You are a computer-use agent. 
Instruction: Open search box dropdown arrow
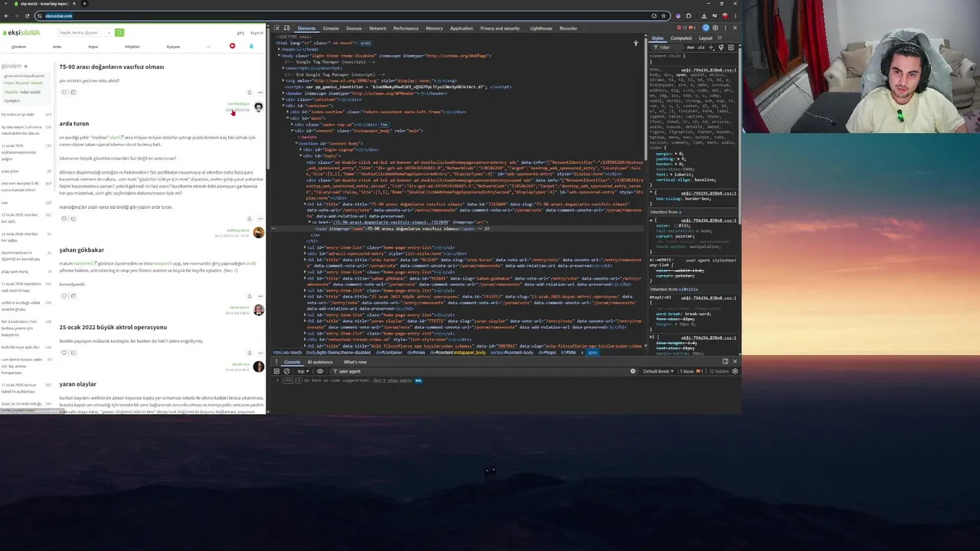tap(109, 33)
